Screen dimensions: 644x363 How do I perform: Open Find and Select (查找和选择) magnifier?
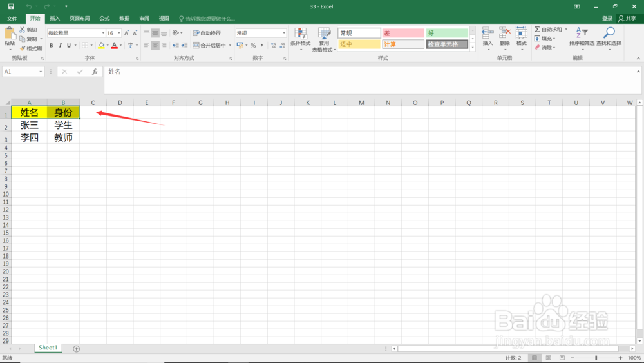pyautogui.click(x=609, y=38)
